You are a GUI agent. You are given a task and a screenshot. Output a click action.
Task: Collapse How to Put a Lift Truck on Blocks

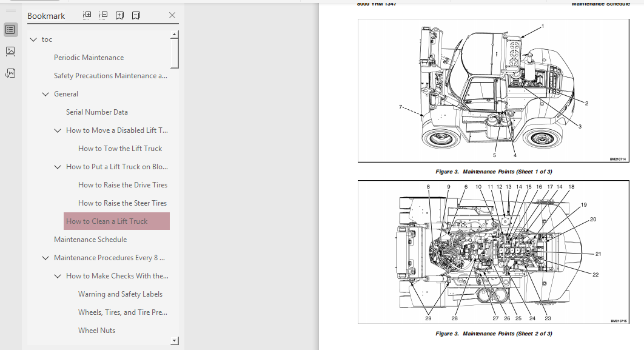[x=58, y=167]
